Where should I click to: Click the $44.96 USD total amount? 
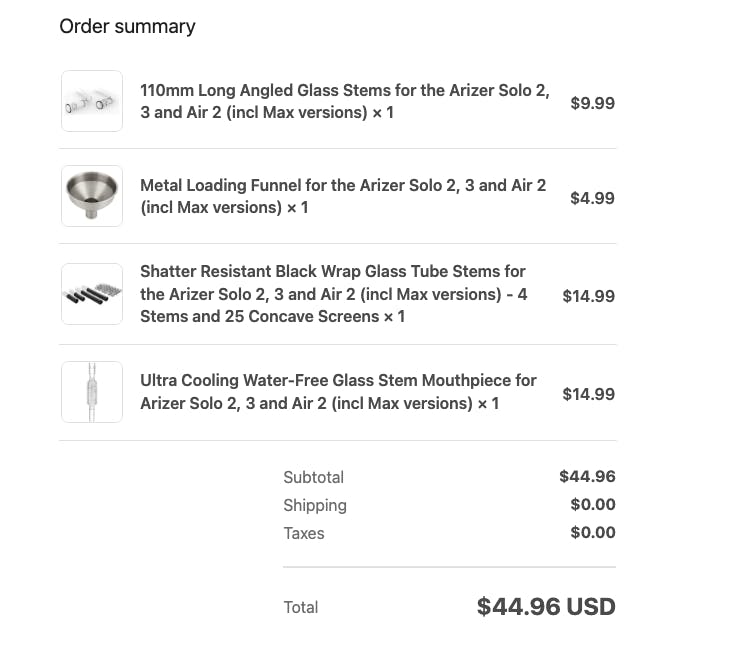tap(546, 607)
